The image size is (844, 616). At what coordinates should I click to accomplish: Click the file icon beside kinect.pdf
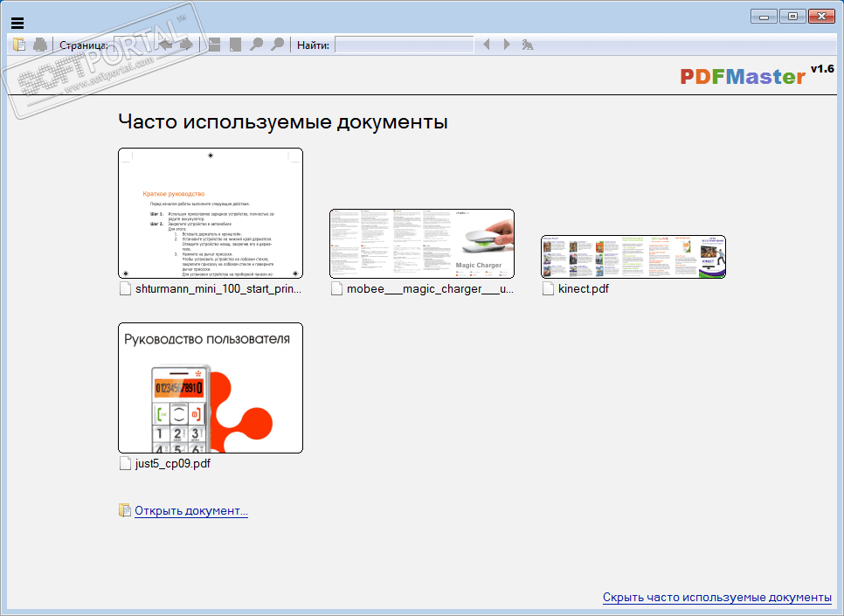tap(548, 288)
